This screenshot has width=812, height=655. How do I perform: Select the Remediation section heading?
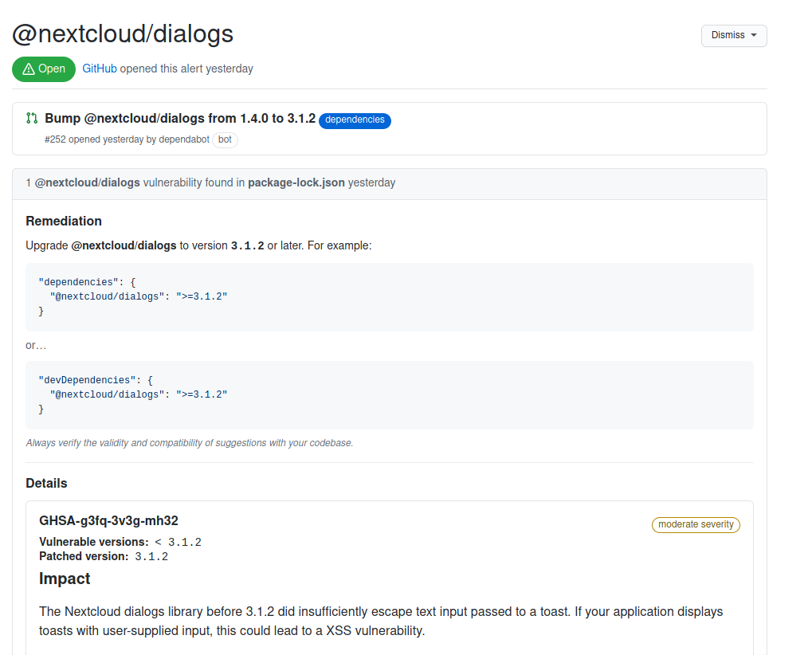[64, 221]
